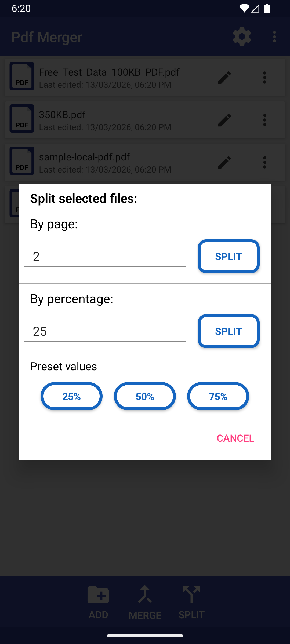The image size is (290, 644).
Task: Select the 75% preset value
Action: click(x=218, y=396)
